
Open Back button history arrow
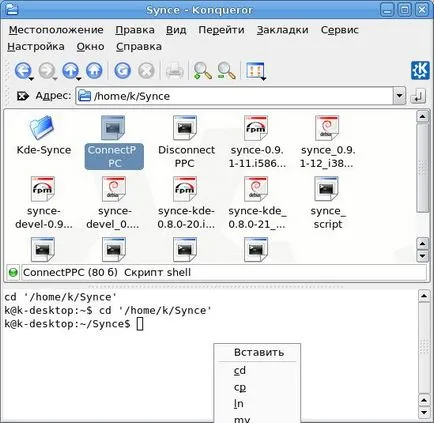[31, 79]
